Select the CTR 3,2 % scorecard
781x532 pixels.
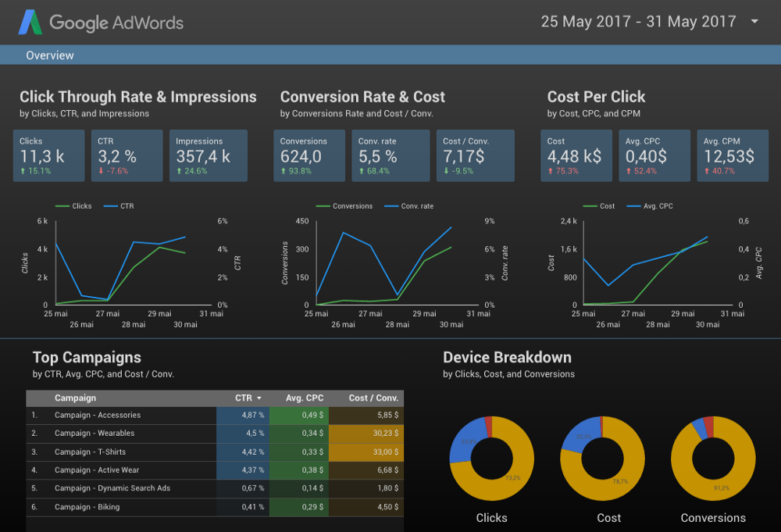127,155
